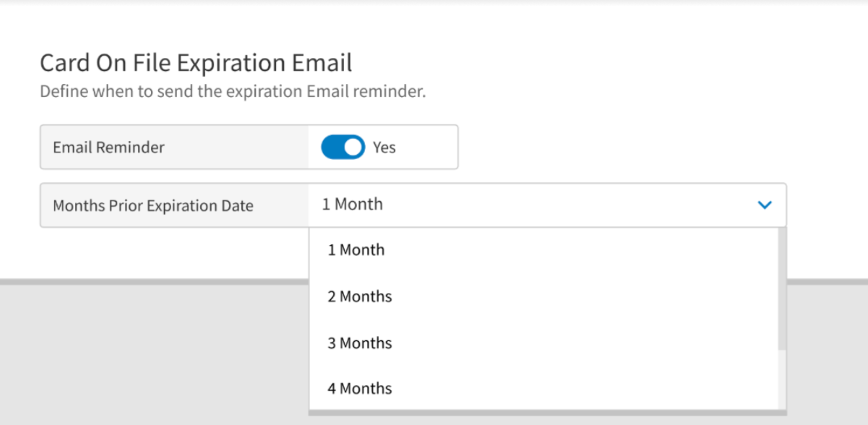This screenshot has width=868, height=425.
Task: Toggle the Email Reminder switch off
Action: pos(342,147)
